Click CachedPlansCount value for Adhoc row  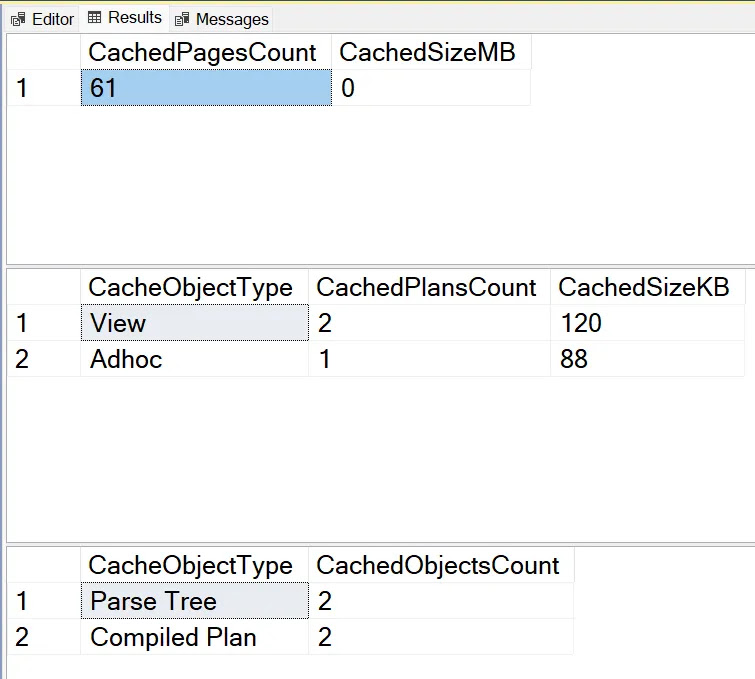tap(430, 359)
